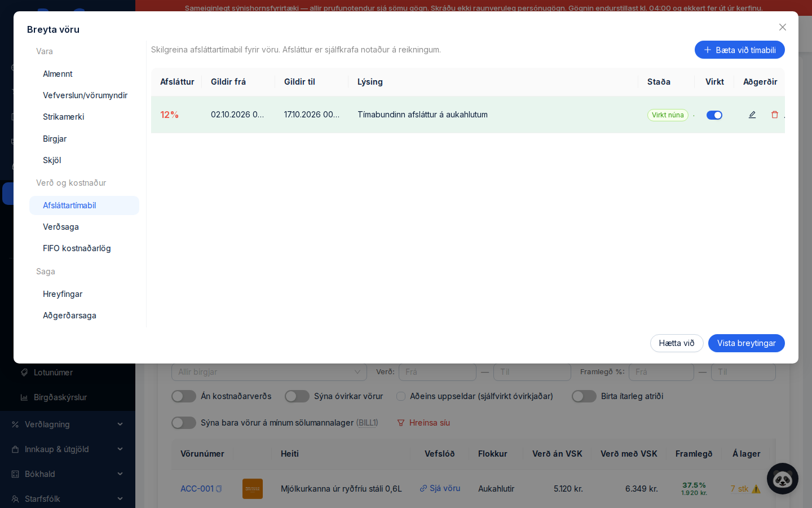Toggle Án kostnaðarverðs filter
The height and width of the screenshot is (508, 812).
tap(184, 396)
